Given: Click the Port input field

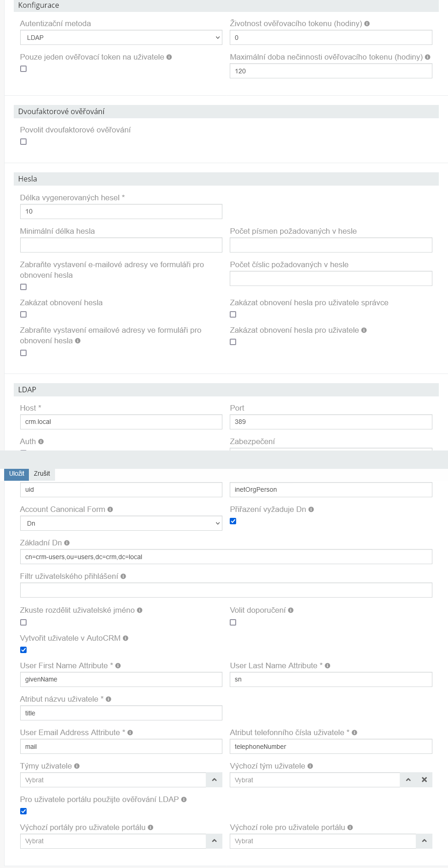Looking at the screenshot, I should pos(330,422).
